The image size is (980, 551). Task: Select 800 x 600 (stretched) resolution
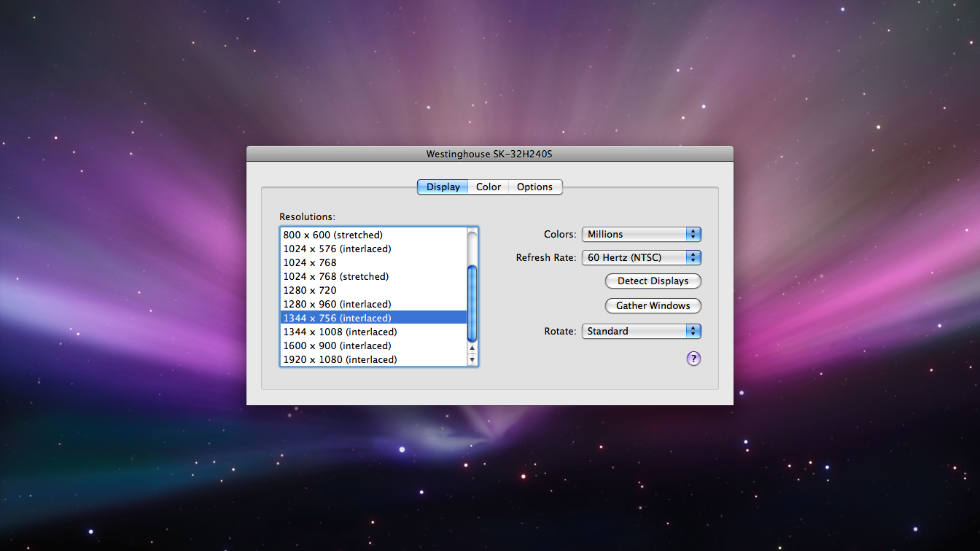coord(373,235)
